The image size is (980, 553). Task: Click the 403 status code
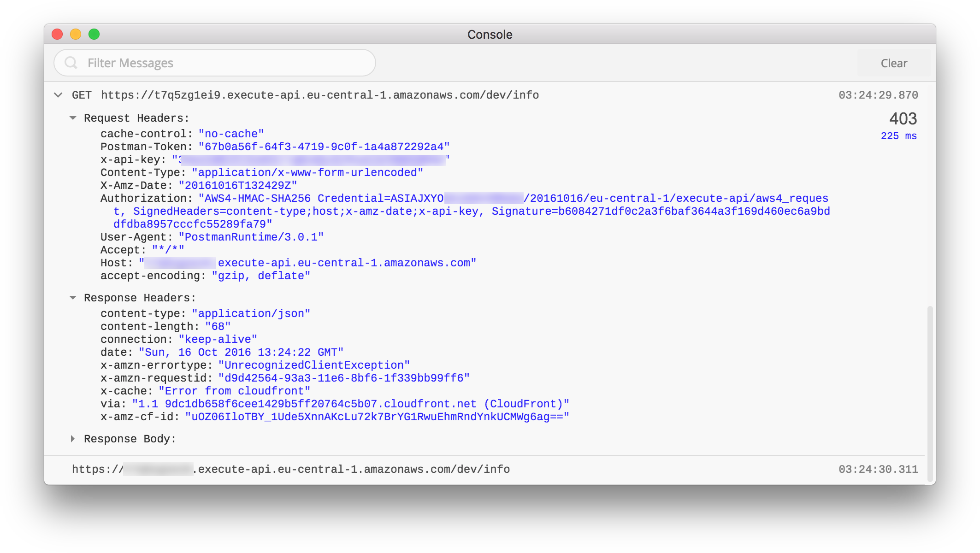click(903, 119)
